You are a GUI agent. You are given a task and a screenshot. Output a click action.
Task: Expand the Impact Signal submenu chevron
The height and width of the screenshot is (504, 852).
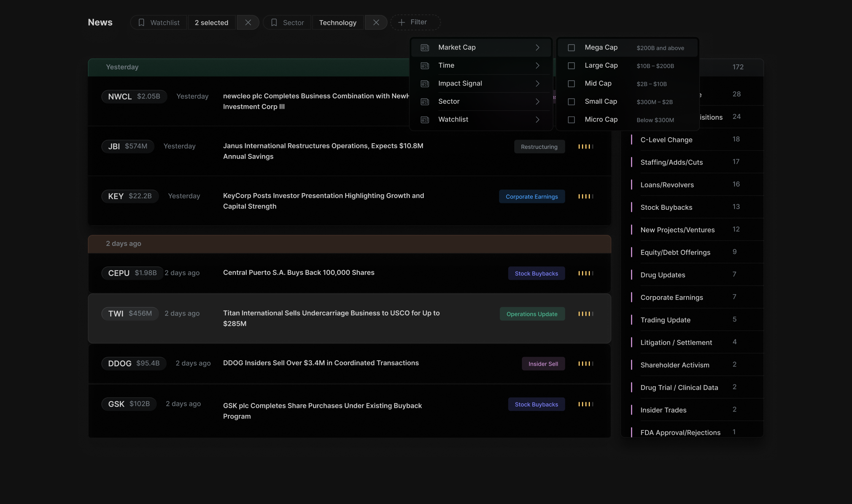537,84
